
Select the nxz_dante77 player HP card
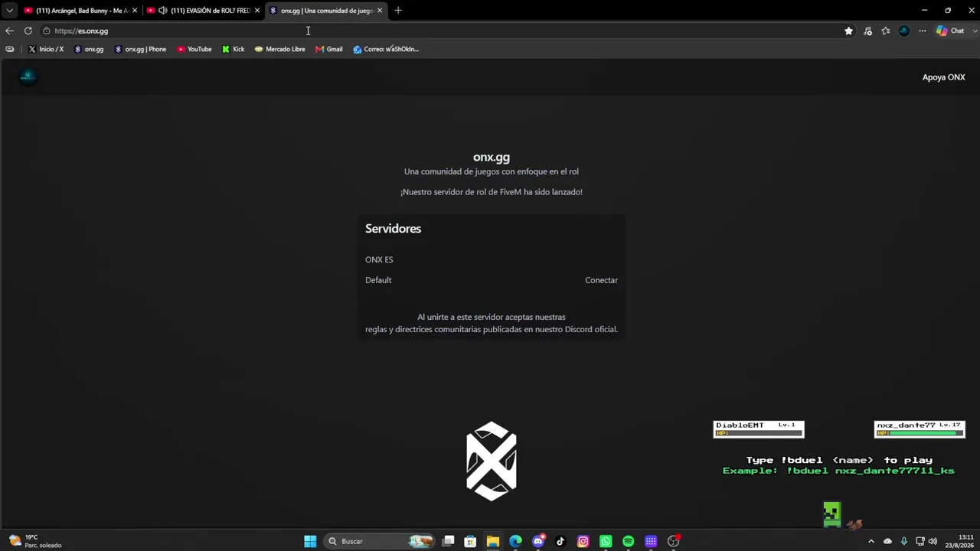click(920, 429)
